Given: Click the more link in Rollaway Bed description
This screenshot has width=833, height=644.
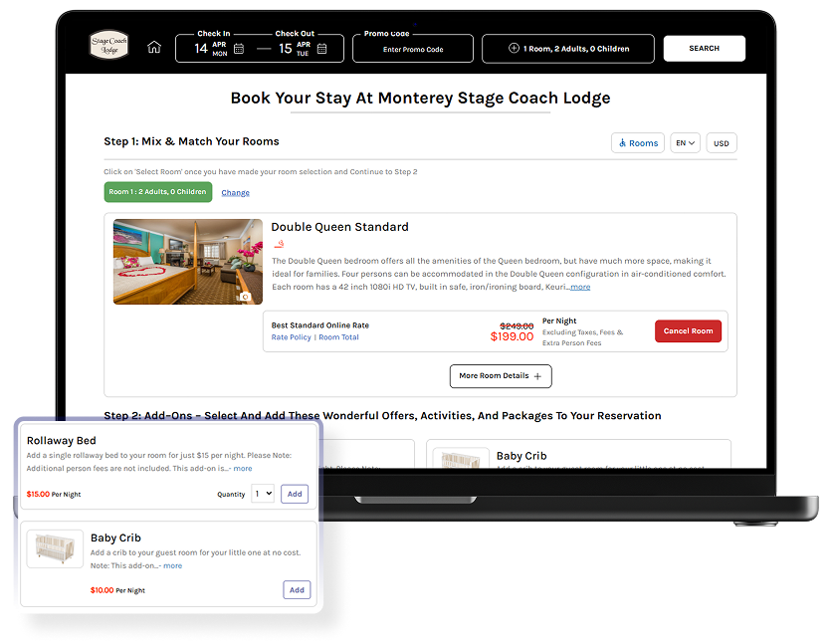Looking at the screenshot, I should 243,468.
